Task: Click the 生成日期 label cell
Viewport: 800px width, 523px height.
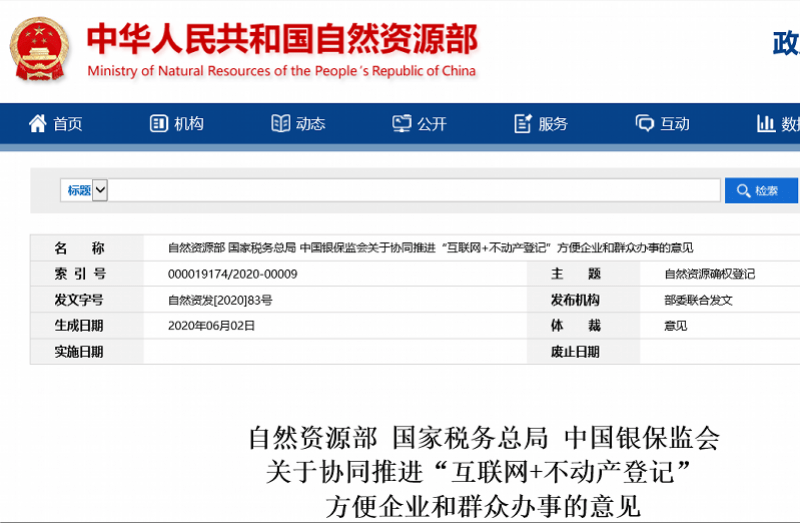Action: coord(87,326)
